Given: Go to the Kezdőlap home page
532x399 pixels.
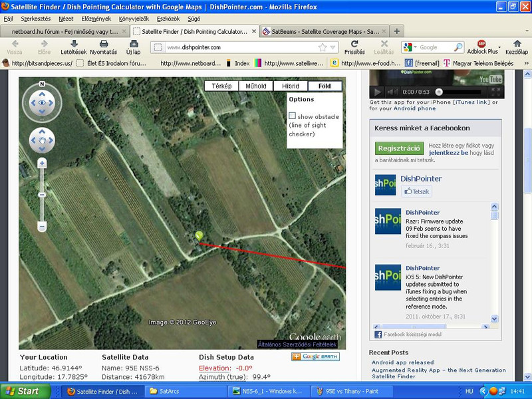Looking at the screenshot, I should pyautogui.click(x=517, y=47).
